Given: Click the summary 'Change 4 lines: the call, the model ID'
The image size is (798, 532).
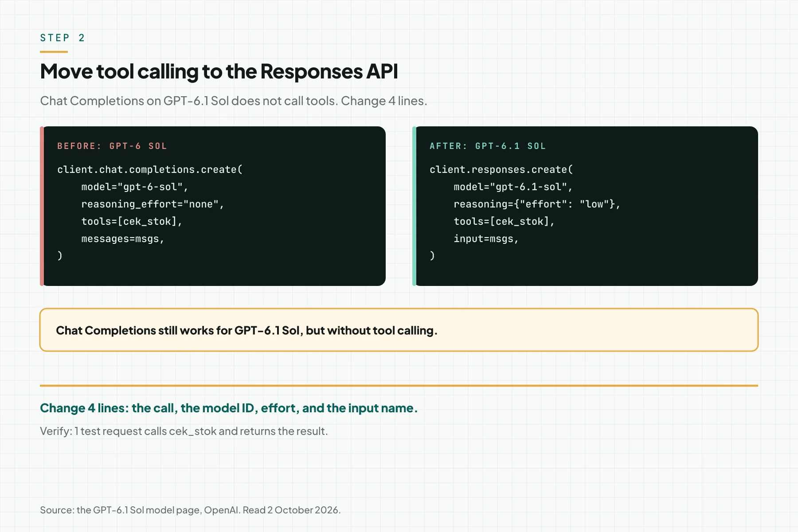Looking at the screenshot, I should pos(229,408).
